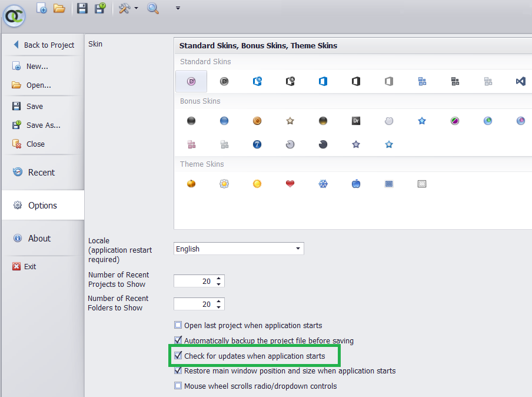Image resolution: width=532 pixels, height=397 pixels.
Task: Click the magnifying glass search icon
Action: (x=153, y=8)
